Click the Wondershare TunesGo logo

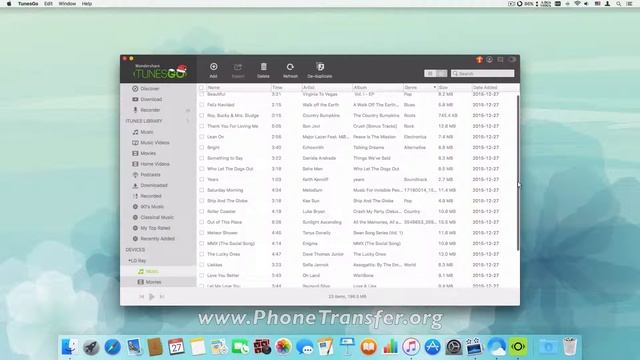(160, 71)
